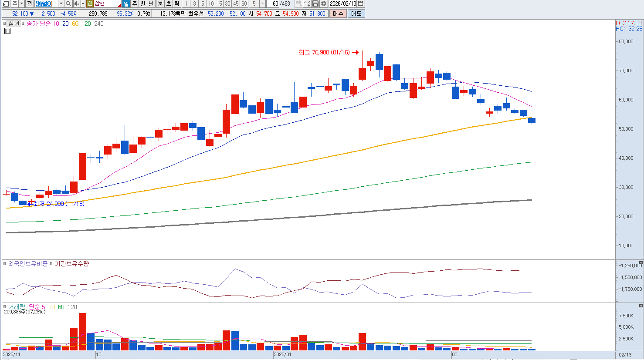This screenshot has width=644, height=360.
Task: Expand the tick interval dropdown beside 5
Action: pos(262,4)
